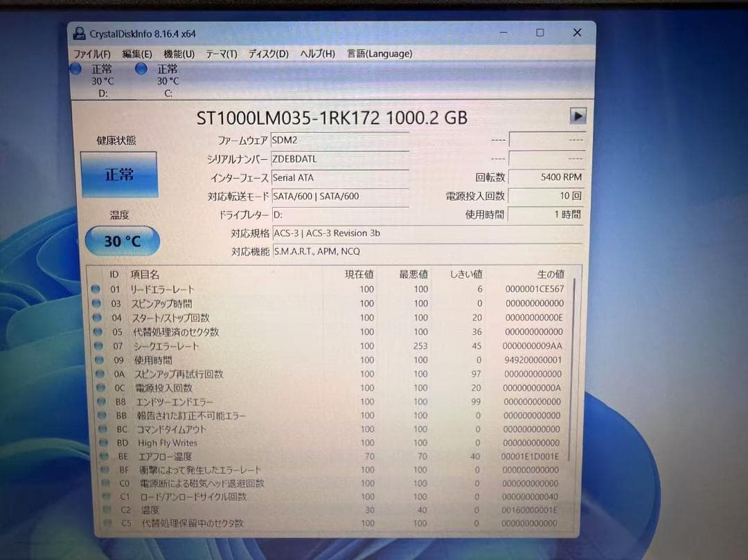Click the C: drive status indicator icon

(141, 69)
